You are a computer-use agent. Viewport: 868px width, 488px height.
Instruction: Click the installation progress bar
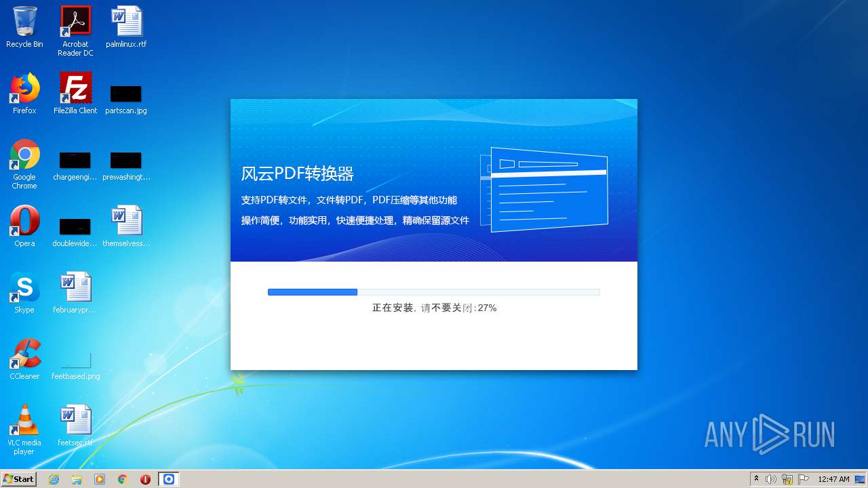pyautogui.click(x=434, y=292)
